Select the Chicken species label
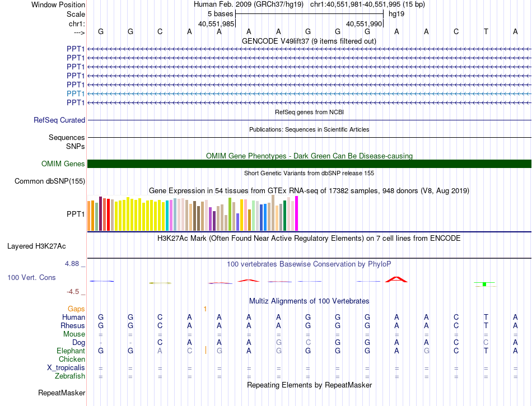Viewport: 532px width, 406px height. [x=72, y=359]
